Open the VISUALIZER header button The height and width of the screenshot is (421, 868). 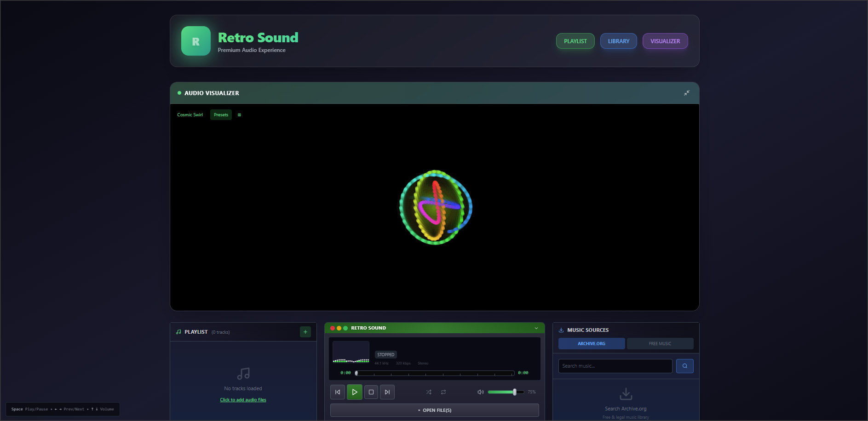[x=665, y=41]
